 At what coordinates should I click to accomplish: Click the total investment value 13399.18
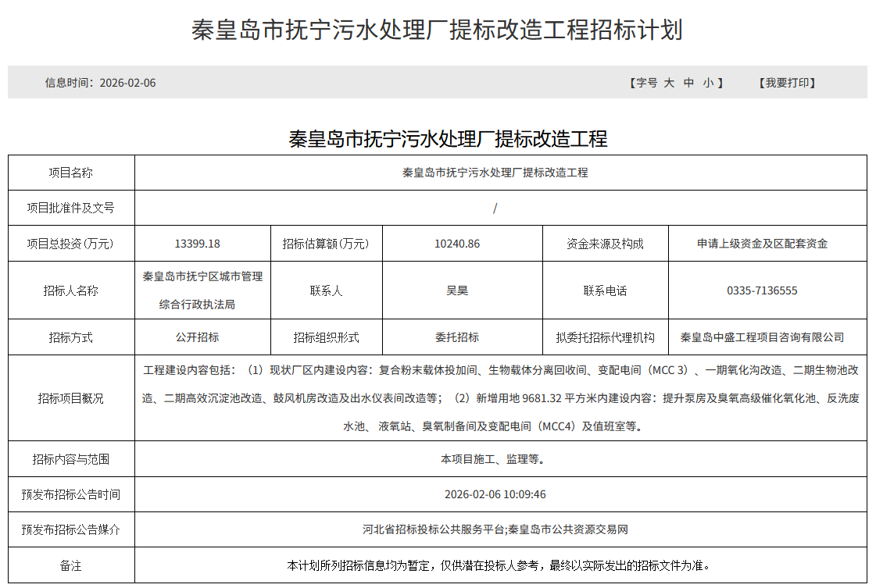[197, 244]
